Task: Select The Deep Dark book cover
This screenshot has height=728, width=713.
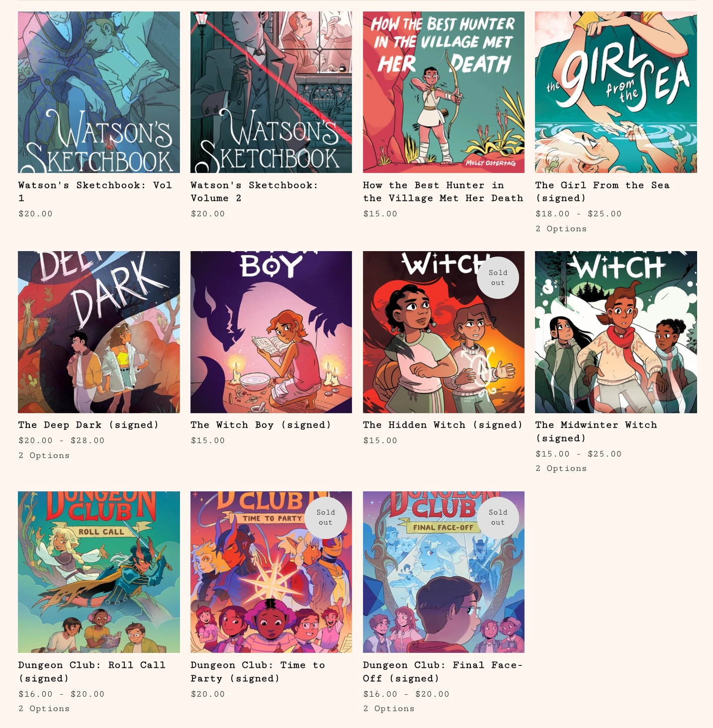Action: tap(99, 332)
